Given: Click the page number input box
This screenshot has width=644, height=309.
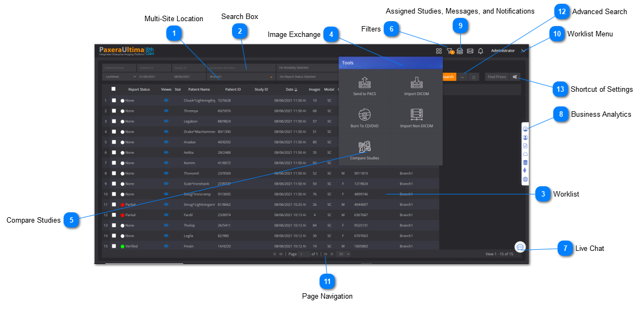Looking at the screenshot, I should pyautogui.click(x=304, y=254).
